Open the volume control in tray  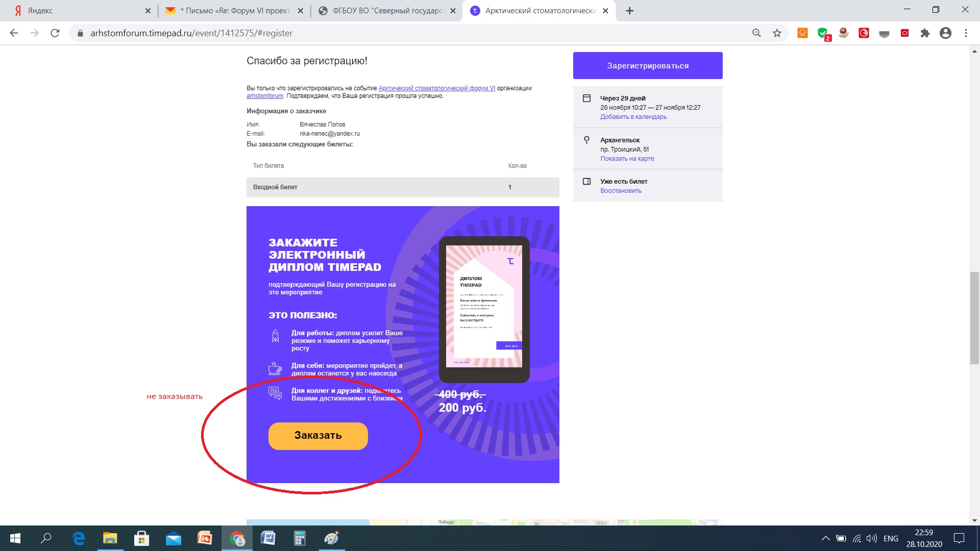point(872,538)
